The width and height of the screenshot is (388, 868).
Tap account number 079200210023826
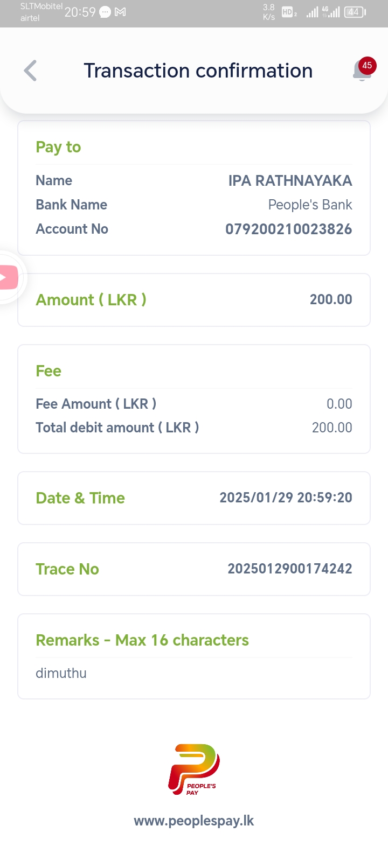(x=288, y=229)
